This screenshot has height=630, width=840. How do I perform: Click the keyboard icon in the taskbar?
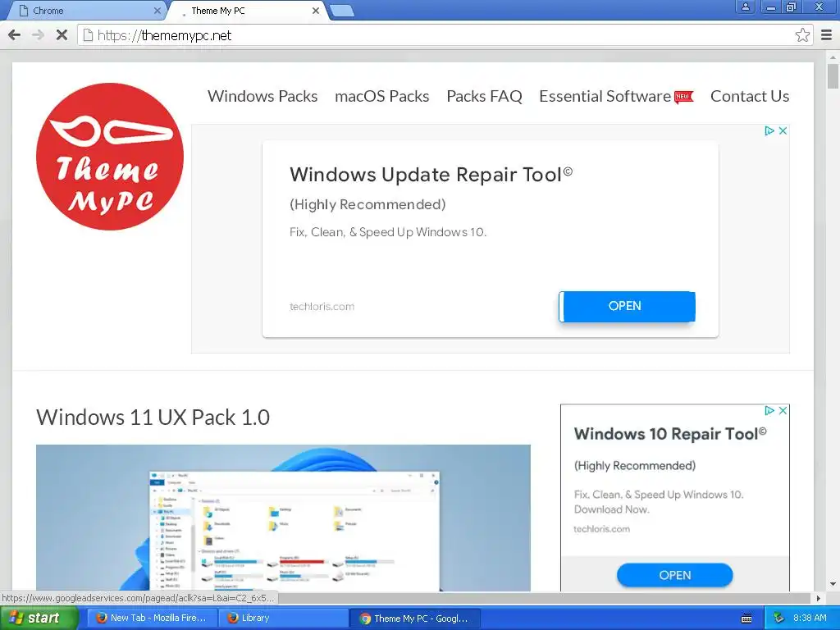(746, 619)
